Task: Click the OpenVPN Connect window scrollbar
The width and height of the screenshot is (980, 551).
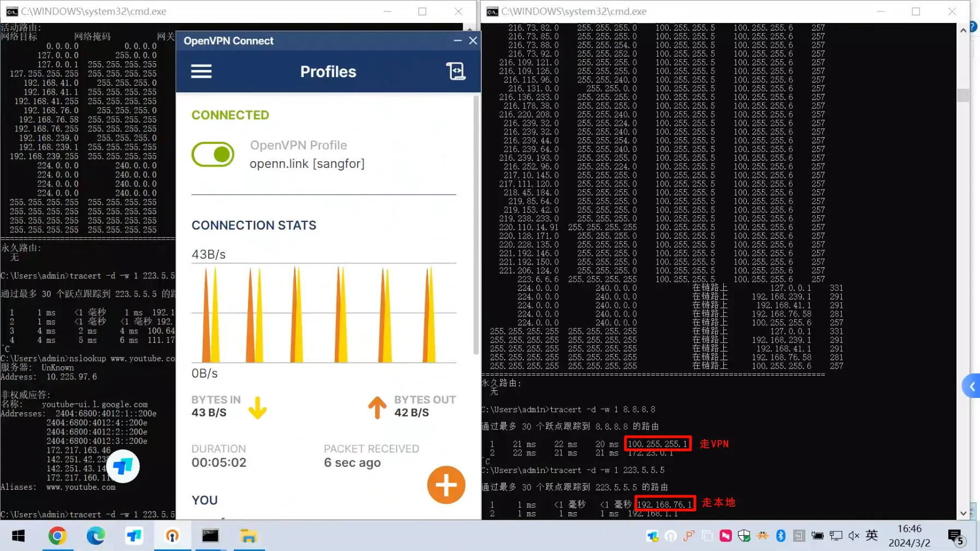Action: tap(476, 224)
